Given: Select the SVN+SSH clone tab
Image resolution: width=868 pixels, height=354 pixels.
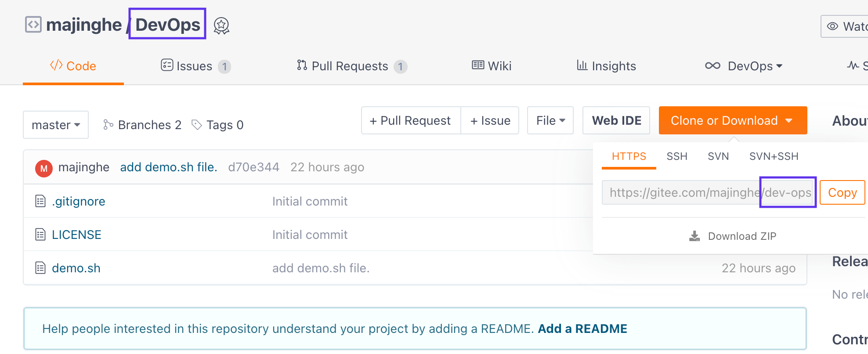Looking at the screenshot, I should (x=774, y=156).
